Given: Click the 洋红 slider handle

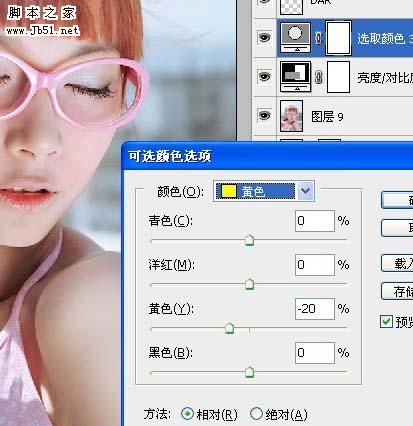Looking at the screenshot, I should coord(249,284).
